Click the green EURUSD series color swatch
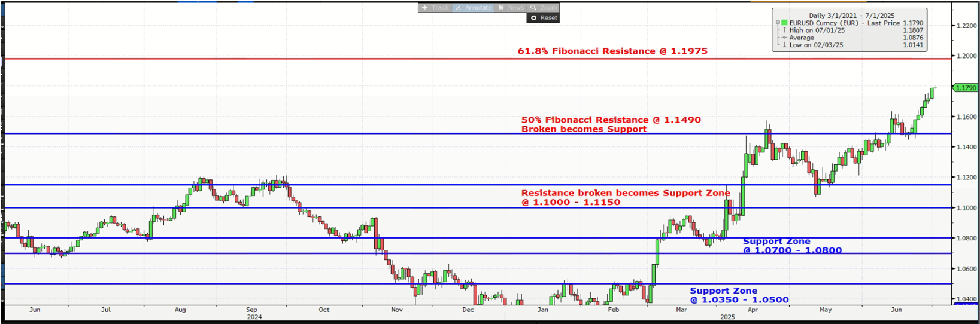This screenshot has height=324, width=980. tap(784, 23)
